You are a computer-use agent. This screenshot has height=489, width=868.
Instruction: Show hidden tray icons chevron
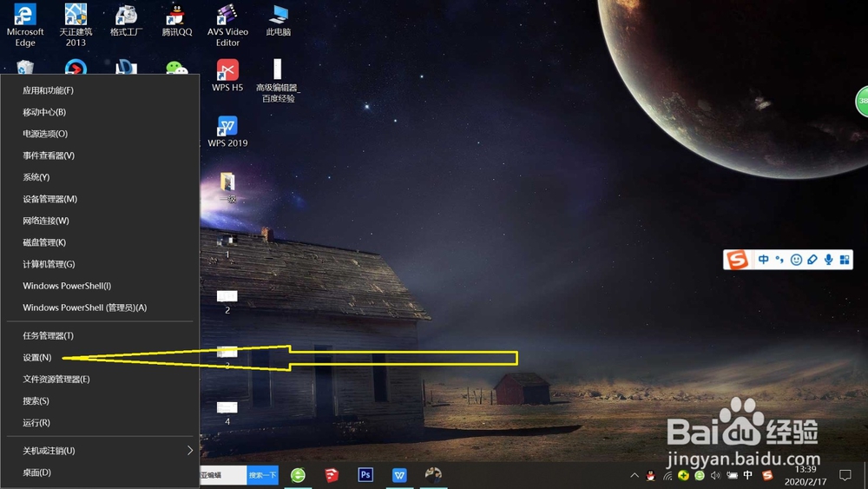635,475
